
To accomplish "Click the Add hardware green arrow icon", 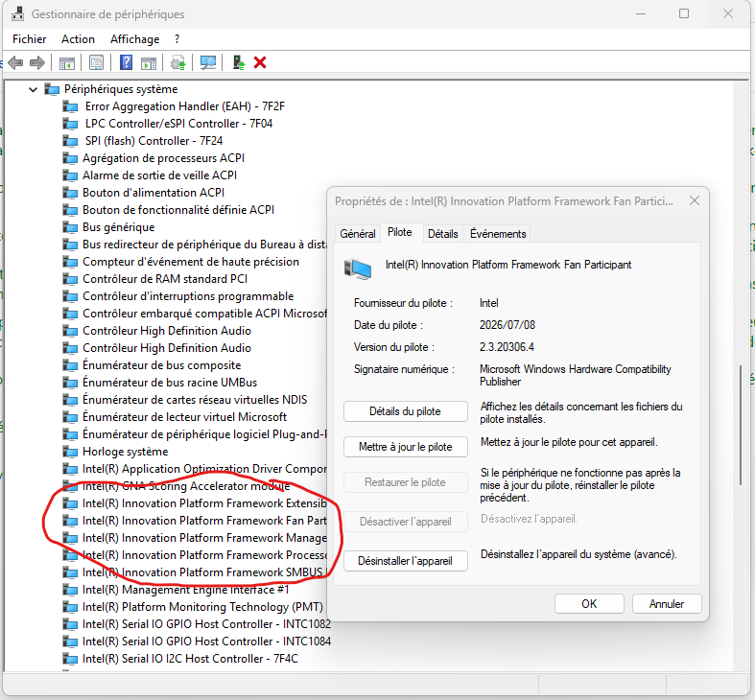I will tap(239, 62).
